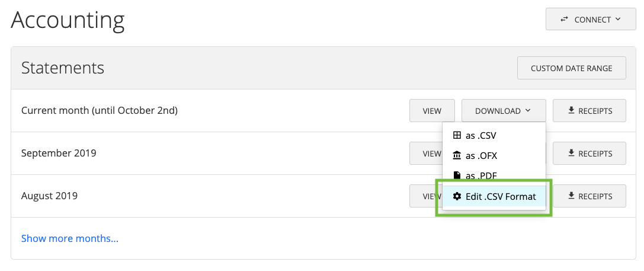Click the table icon beside as .CSV
The height and width of the screenshot is (271, 644).
click(457, 135)
